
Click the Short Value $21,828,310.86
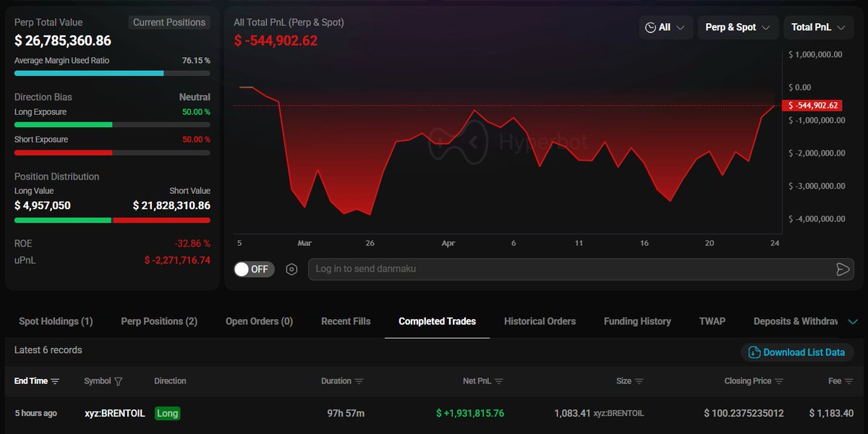(x=171, y=205)
